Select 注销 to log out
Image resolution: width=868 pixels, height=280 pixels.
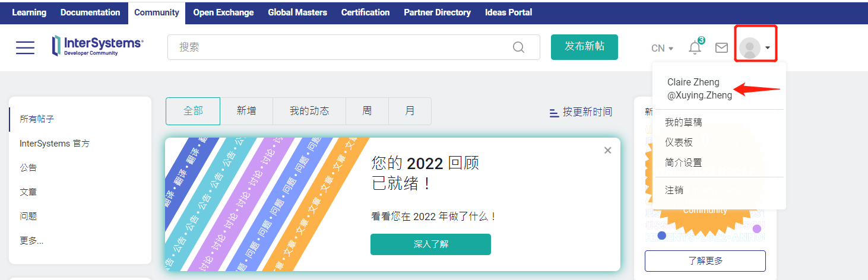[674, 190]
